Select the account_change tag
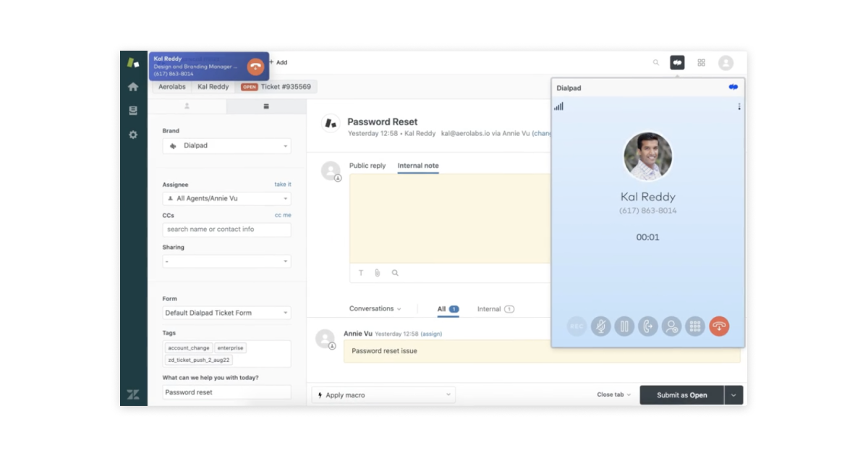 click(x=189, y=348)
